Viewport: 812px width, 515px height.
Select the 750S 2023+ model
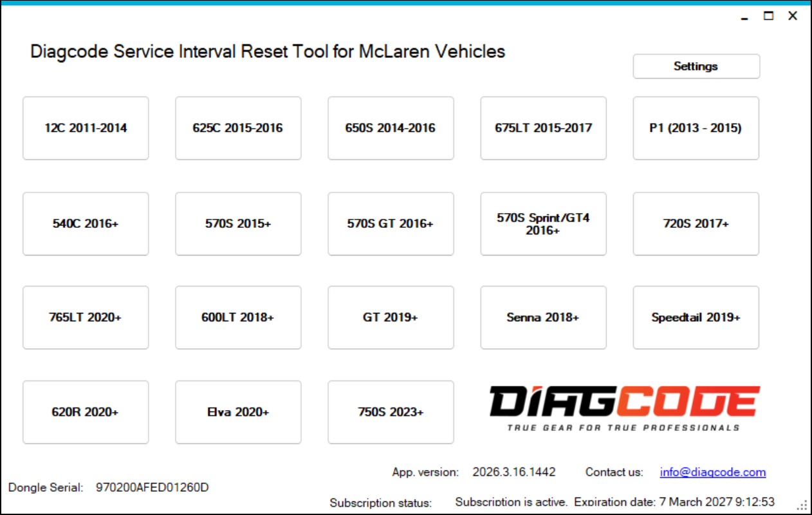click(x=391, y=412)
